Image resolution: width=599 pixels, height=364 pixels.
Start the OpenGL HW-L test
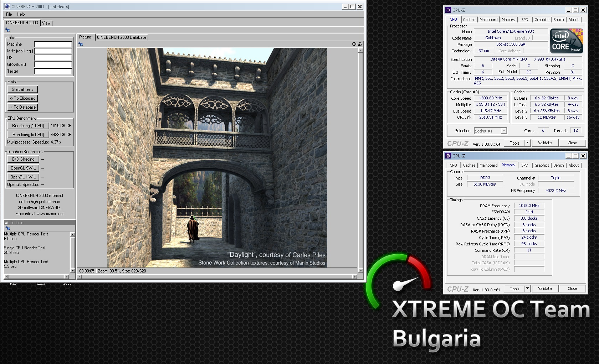tap(23, 177)
